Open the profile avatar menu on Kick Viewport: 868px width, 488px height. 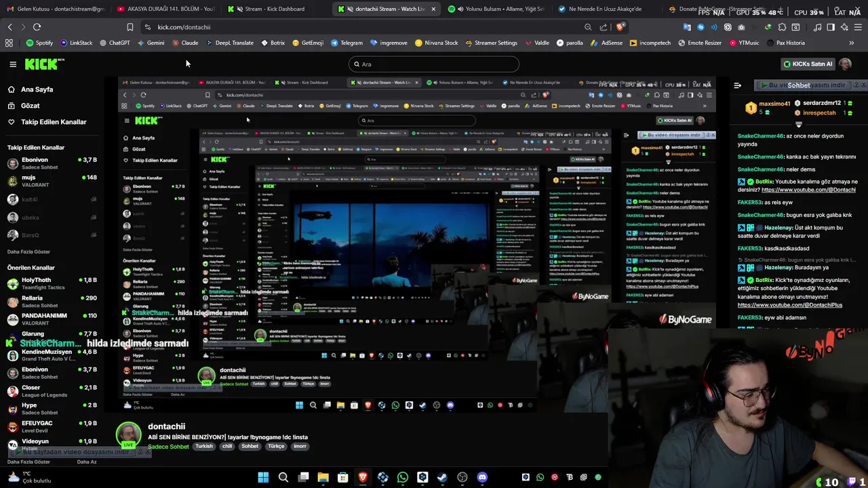[845, 64]
